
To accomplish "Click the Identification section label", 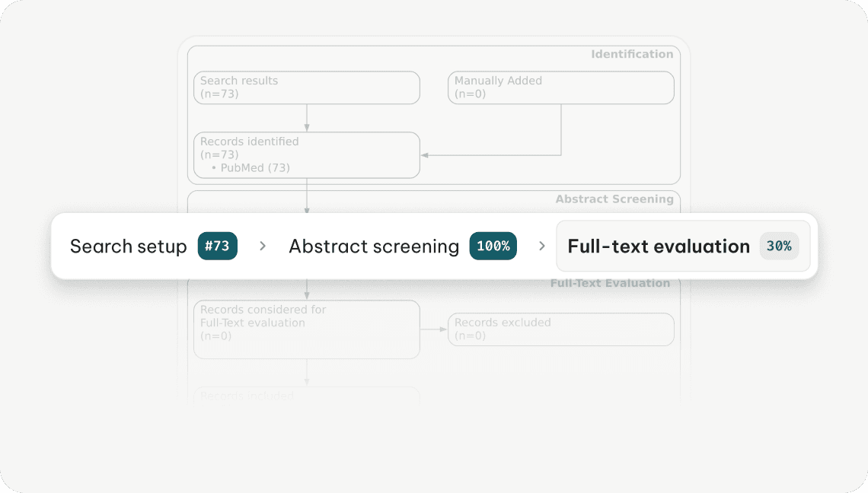I will point(632,54).
